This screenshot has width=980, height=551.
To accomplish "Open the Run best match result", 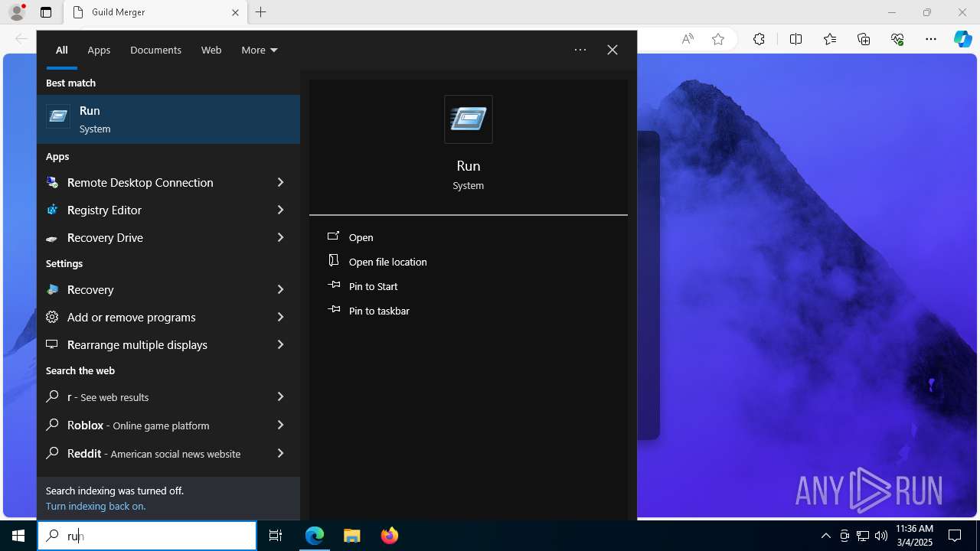I will 168,119.
